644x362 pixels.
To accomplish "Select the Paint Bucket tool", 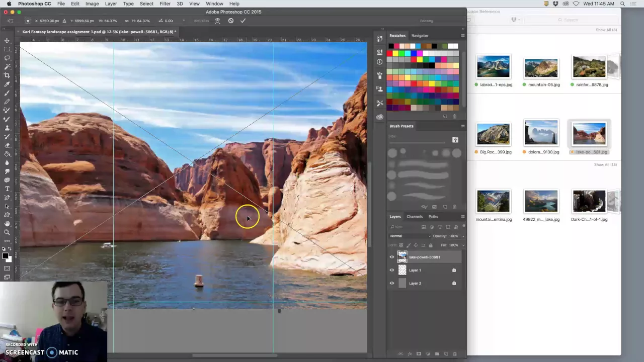I will [7, 154].
